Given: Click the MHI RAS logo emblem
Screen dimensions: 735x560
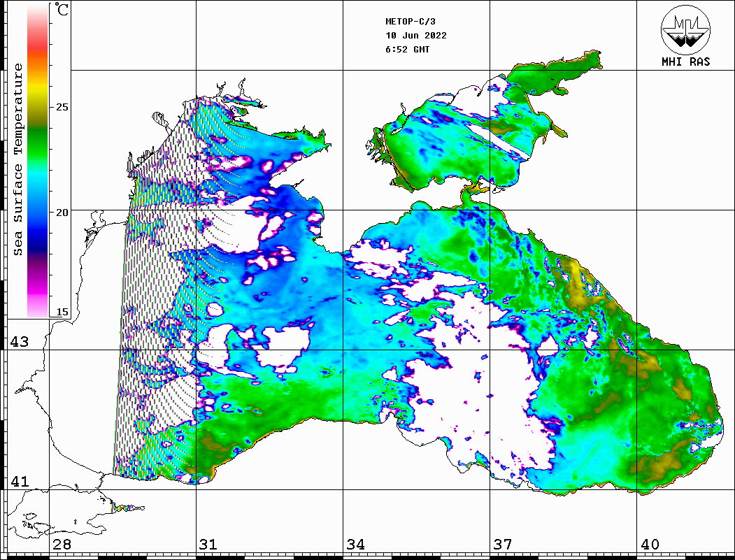Looking at the screenshot, I should tap(685, 29).
